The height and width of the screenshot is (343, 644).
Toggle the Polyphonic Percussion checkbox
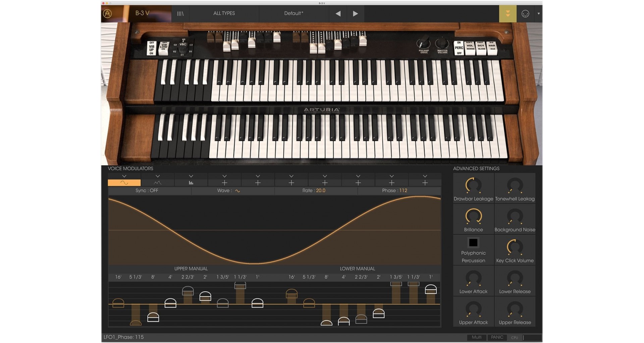(x=473, y=242)
